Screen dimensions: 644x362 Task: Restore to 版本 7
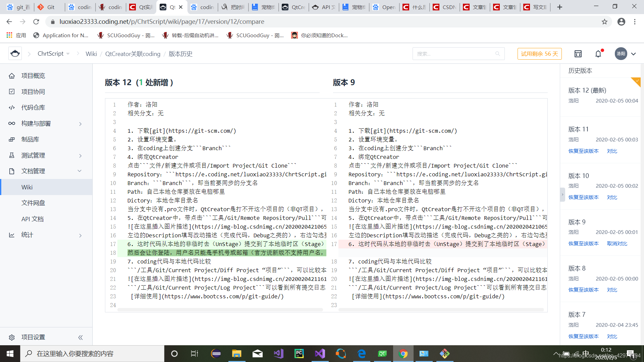[x=583, y=337]
